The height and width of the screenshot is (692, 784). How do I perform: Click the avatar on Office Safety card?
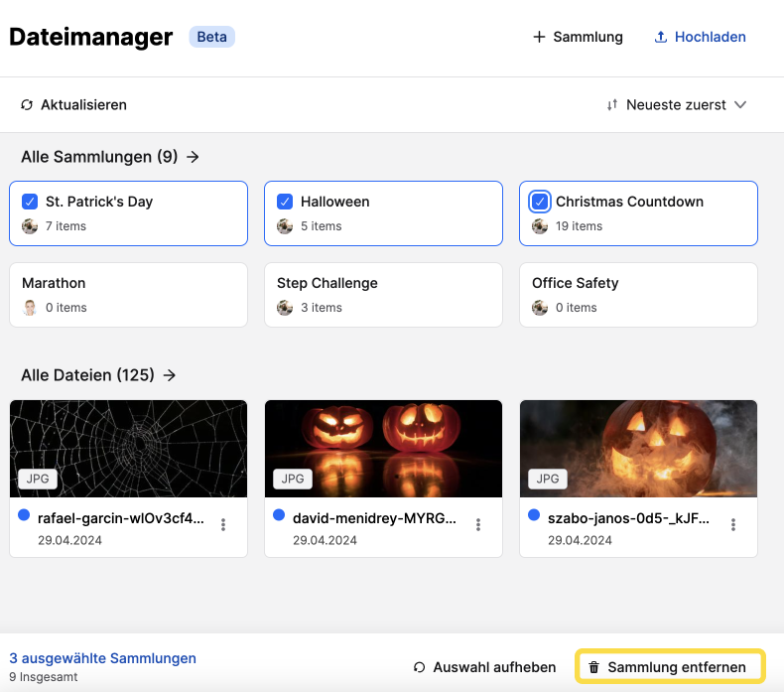[x=540, y=307]
